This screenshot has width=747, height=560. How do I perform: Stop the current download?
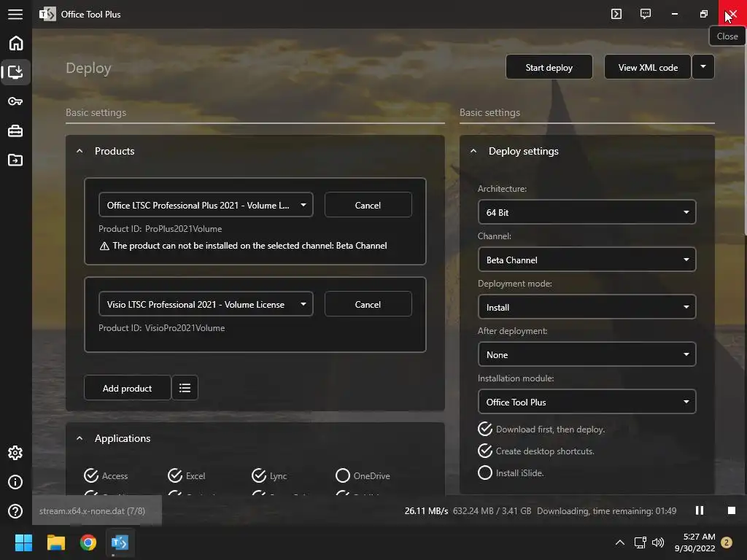[x=731, y=510]
